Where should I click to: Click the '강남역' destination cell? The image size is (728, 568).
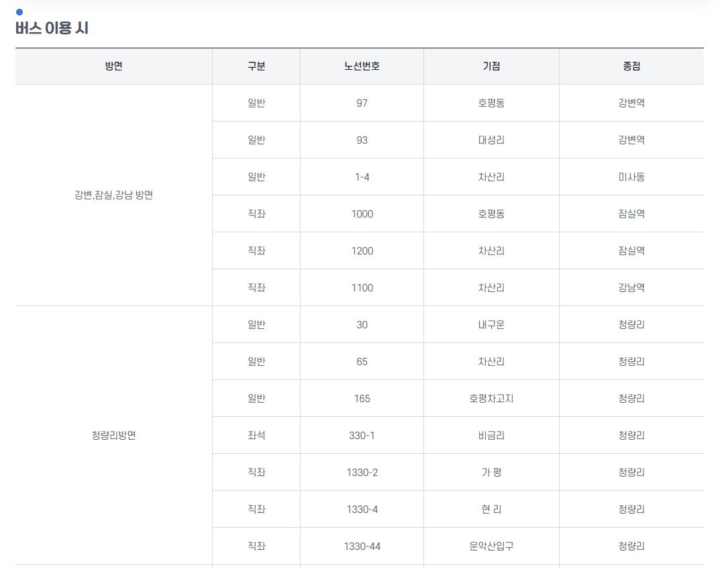[x=631, y=288]
